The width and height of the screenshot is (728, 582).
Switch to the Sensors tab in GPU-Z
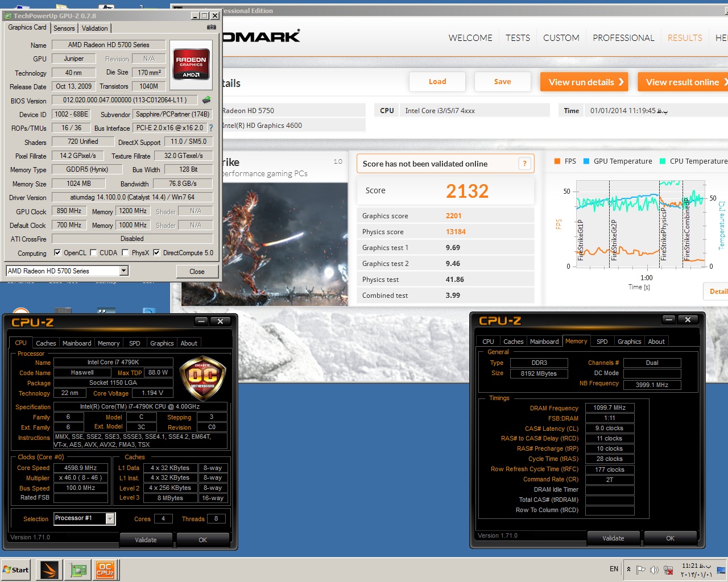[x=64, y=28]
